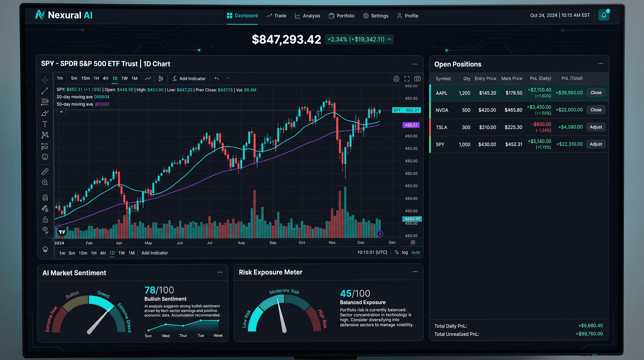Click Add Indicator in bottom chart bar

pyautogui.click(x=155, y=253)
